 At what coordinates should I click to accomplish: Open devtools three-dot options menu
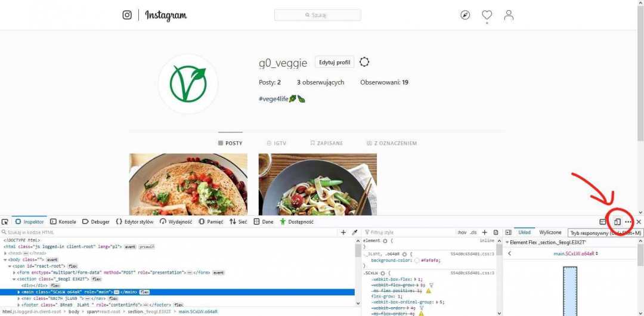point(628,222)
